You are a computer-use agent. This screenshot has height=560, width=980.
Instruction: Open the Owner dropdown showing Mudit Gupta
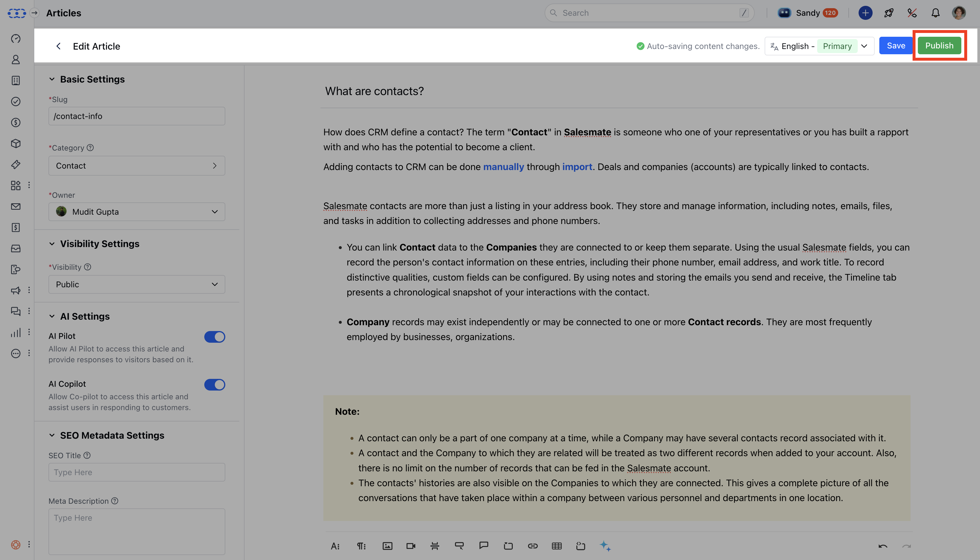point(137,211)
